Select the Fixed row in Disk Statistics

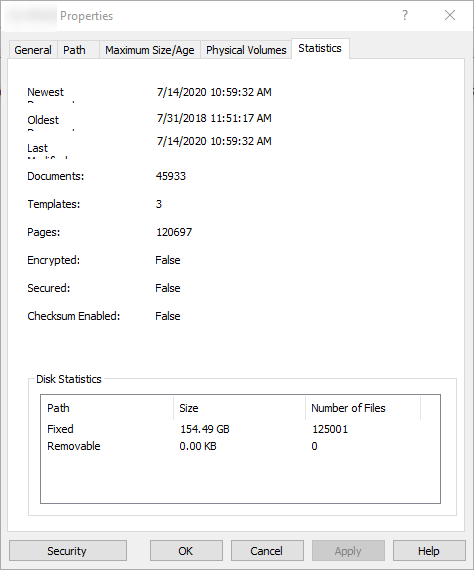pyautogui.click(x=240, y=429)
